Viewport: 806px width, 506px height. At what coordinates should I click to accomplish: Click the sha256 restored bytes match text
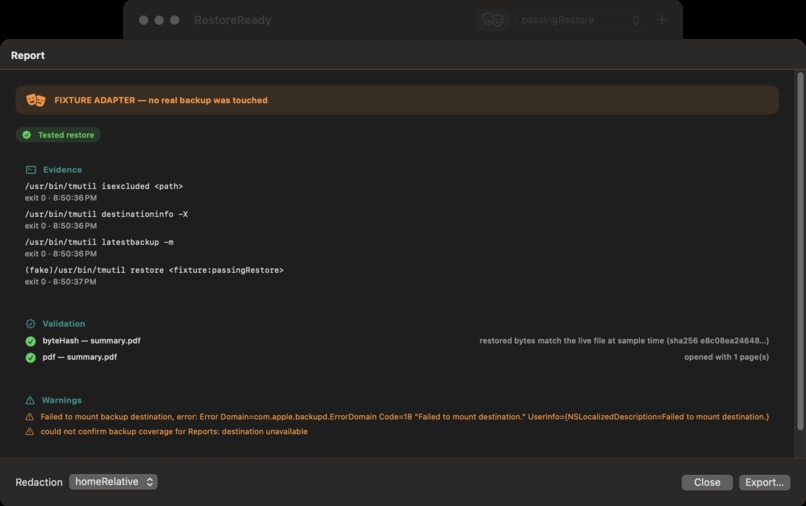[624, 340]
